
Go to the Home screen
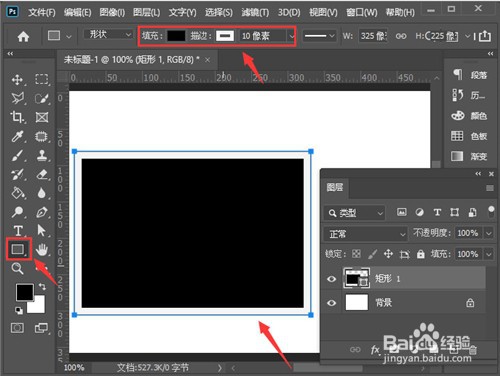[x=23, y=36]
